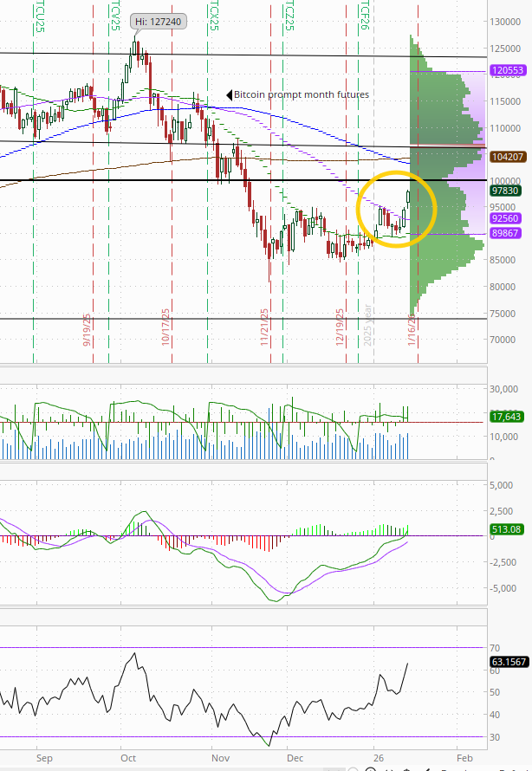Select the 12/19/25 expiration date marker
Viewport: 532px width, 771px height.
click(340, 327)
